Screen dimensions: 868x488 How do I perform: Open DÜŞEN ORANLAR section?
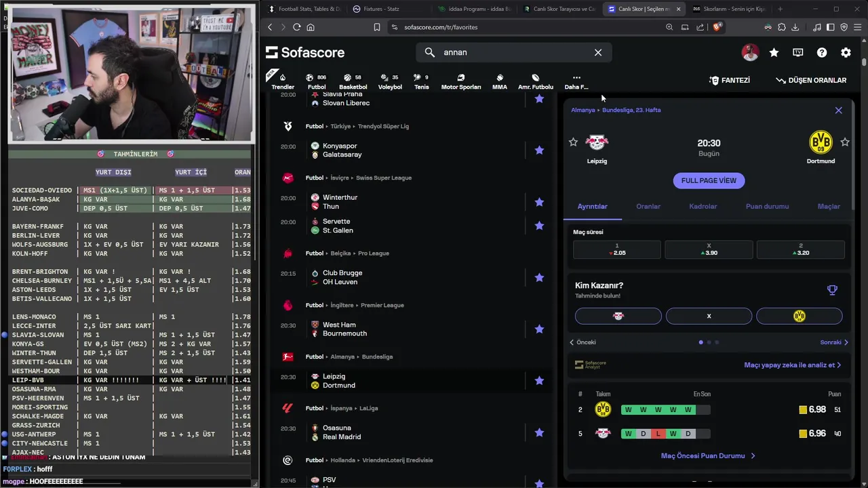(x=811, y=80)
